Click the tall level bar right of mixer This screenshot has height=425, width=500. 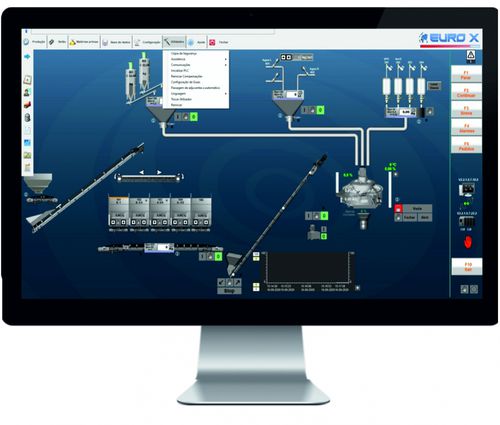click(389, 190)
